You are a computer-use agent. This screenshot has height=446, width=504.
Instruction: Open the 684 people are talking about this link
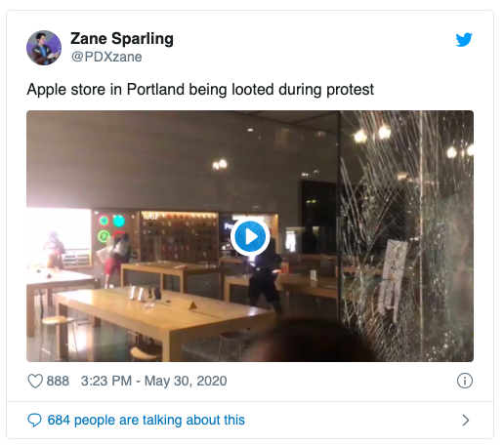click(147, 420)
